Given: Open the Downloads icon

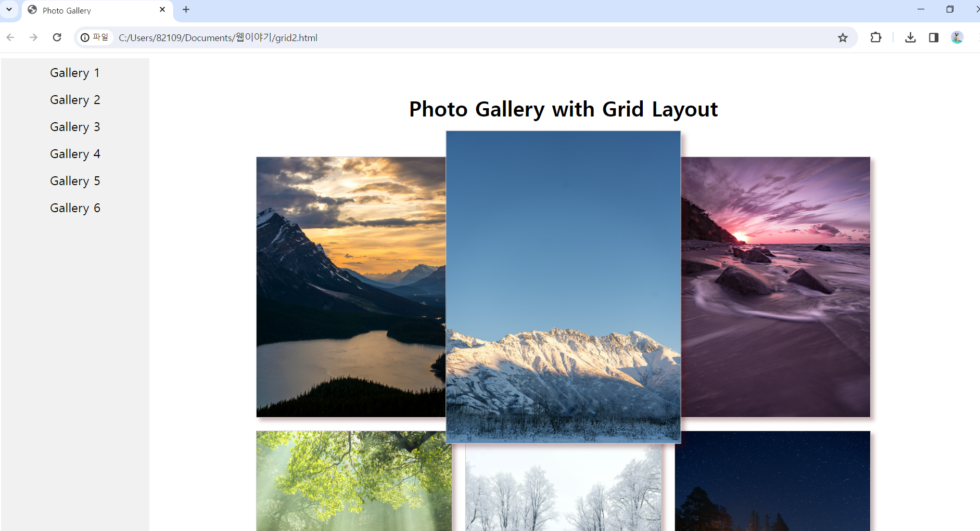Looking at the screenshot, I should point(910,37).
